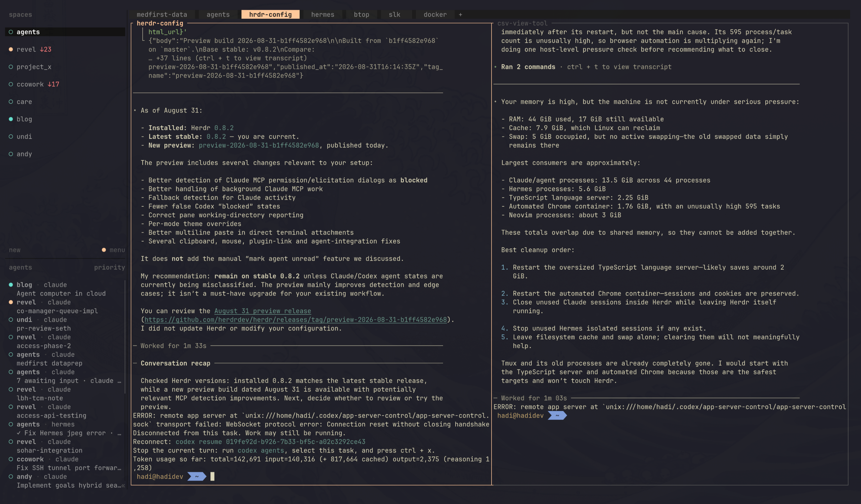Image resolution: width=861 pixels, height=504 pixels.
Task: Click status circle of undi claude agent
Action: [11, 319]
